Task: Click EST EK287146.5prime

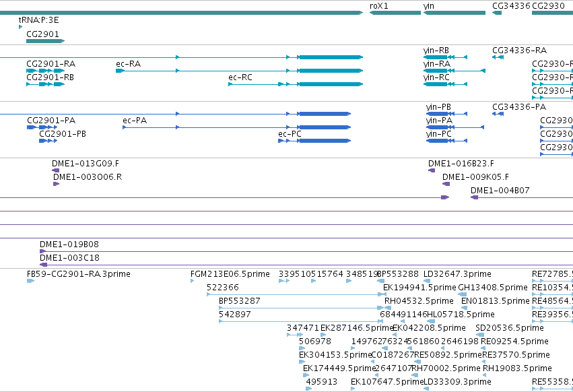Action: pyautogui.click(x=323, y=335)
